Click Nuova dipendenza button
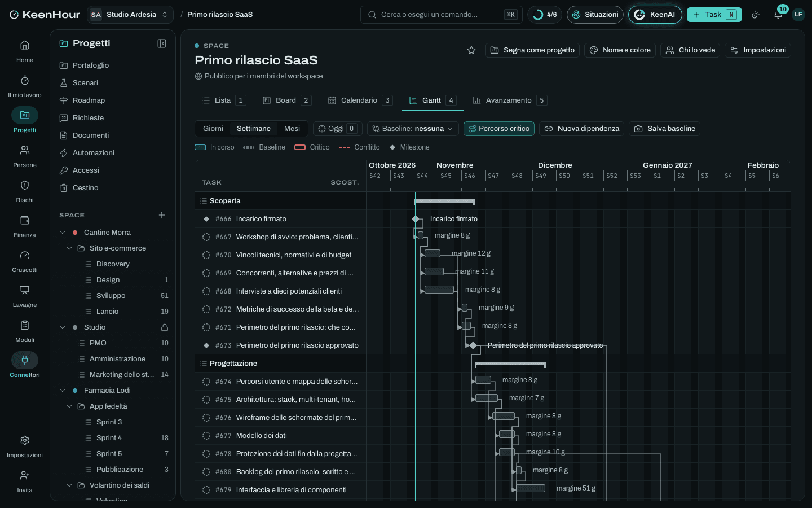 [x=581, y=129]
